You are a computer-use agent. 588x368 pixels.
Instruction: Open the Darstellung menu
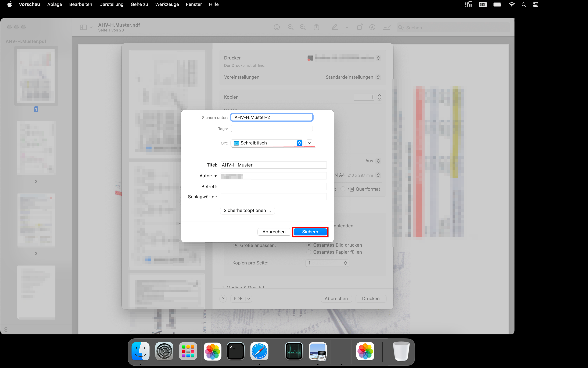(x=111, y=4)
